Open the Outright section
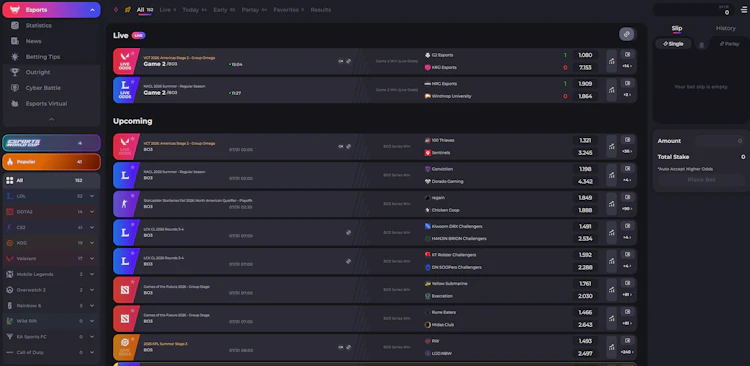The image size is (750, 366). point(38,72)
